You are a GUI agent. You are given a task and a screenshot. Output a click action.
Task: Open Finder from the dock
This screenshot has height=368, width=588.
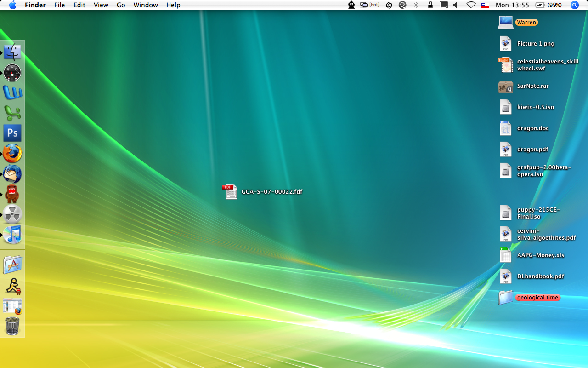12,52
